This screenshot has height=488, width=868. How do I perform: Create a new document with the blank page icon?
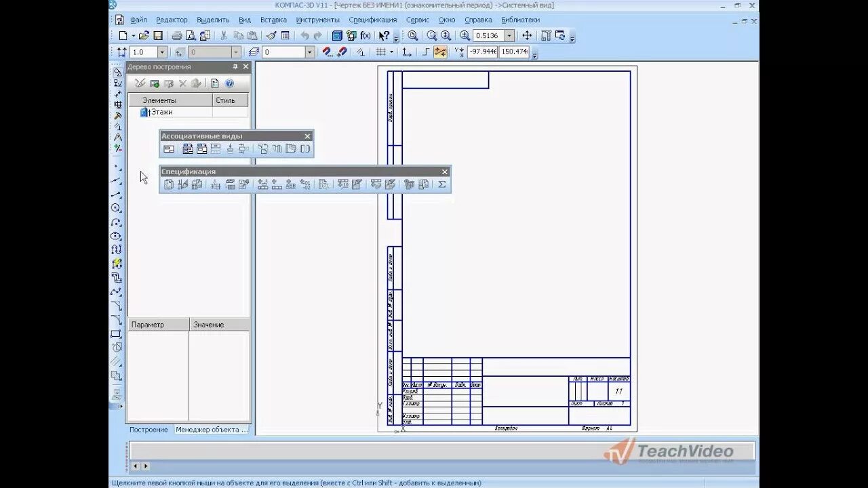pyautogui.click(x=123, y=36)
